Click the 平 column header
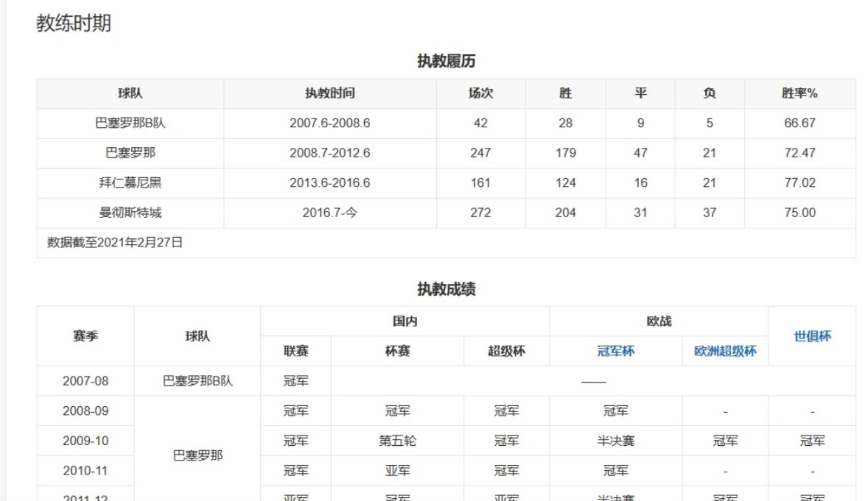This screenshot has height=501, width=868. (640, 93)
